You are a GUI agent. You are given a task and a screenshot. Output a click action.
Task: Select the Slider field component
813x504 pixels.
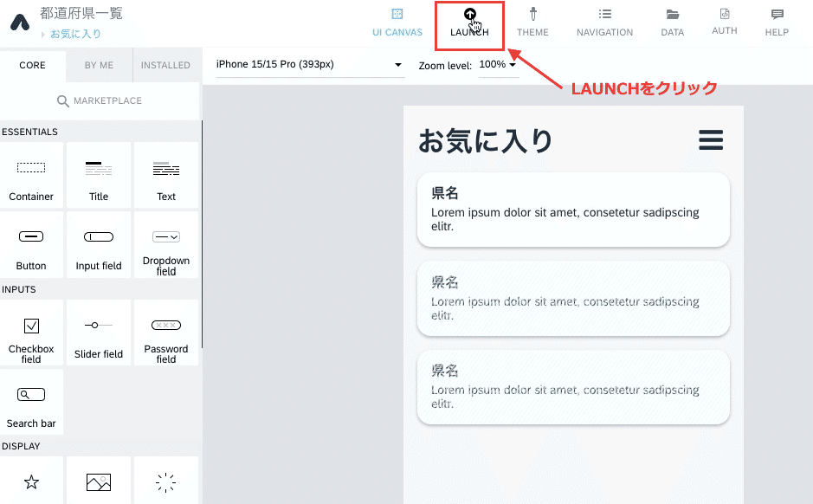tap(99, 333)
